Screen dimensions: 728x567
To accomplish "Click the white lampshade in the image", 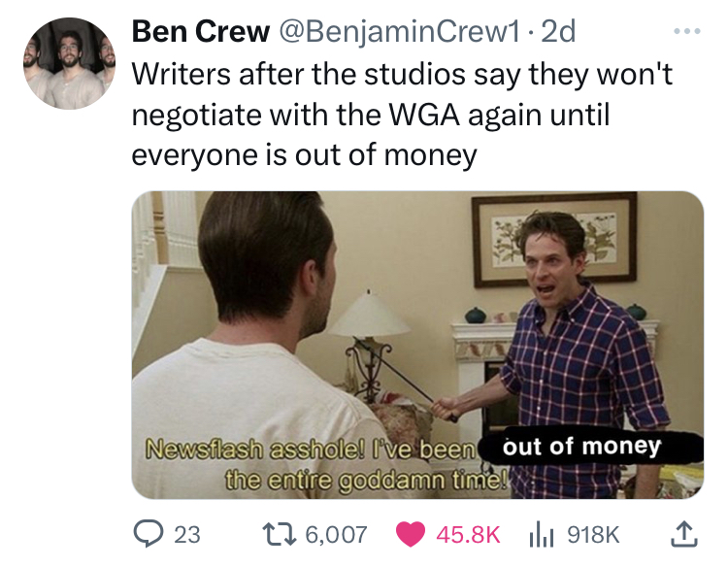I will 369,314.
